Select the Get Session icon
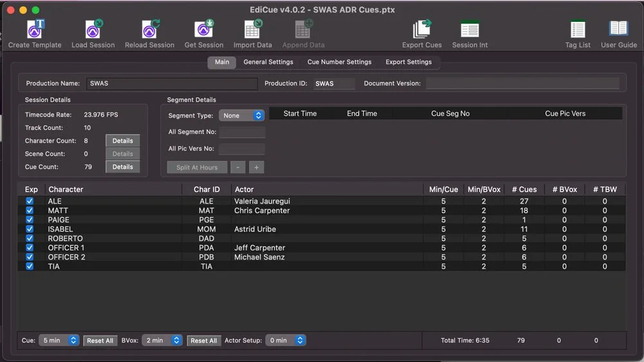 click(x=204, y=29)
